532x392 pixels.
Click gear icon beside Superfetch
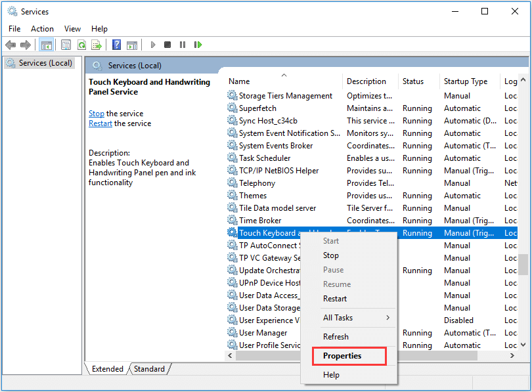click(x=232, y=108)
